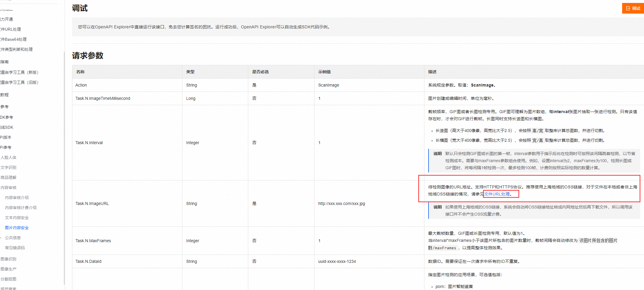
Task: Open SDK参考 sidebar item
Action: pos(7,117)
